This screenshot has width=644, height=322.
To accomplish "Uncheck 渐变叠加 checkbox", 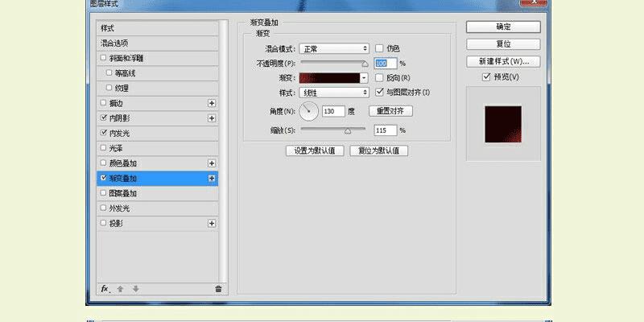I will click(104, 178).
